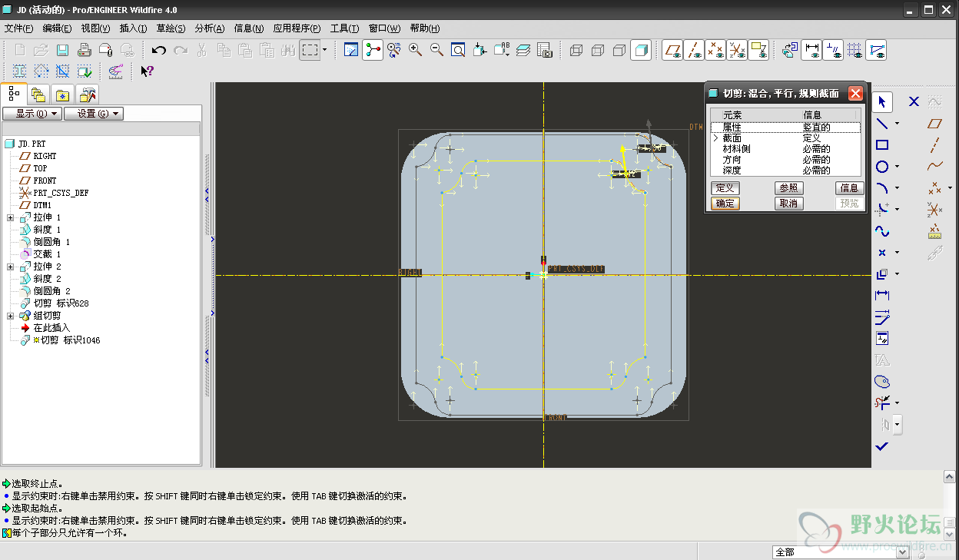This screenshot has width=959, height=560.
Task: Toggle coordinate systems display
Action: [738, 50]
